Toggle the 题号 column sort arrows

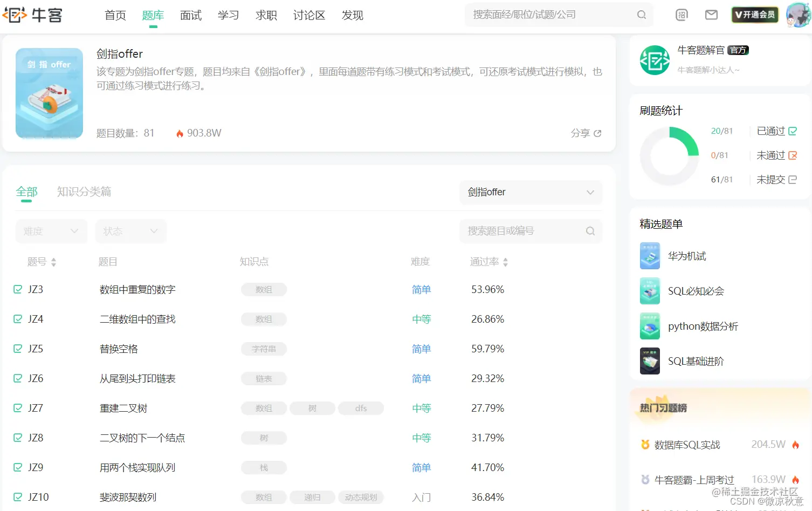point(54,262)
